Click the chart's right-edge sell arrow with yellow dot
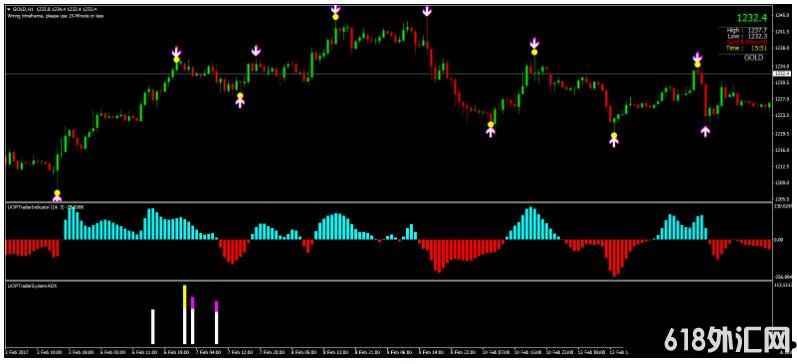Image resolution: width=797 pixels, height=364 pixels. (697, 60)
